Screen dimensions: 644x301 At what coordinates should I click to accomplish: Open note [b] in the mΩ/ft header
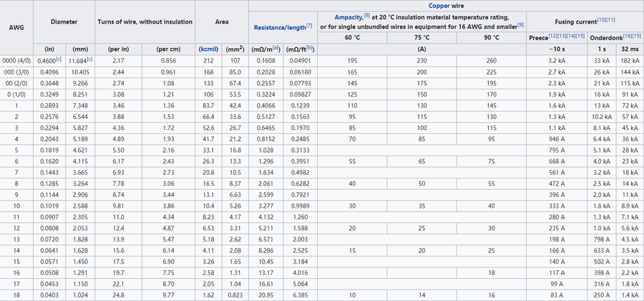(x=309, y=48)
